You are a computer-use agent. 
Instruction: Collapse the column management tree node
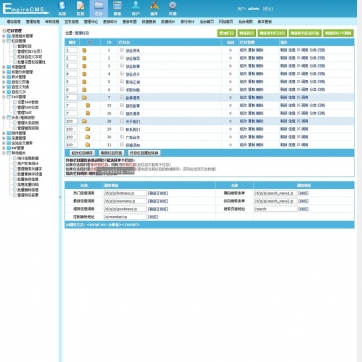coord(4,41)
